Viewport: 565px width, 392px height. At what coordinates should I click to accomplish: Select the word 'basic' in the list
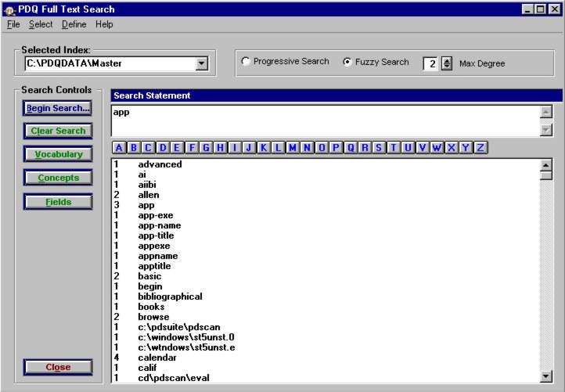149,276
